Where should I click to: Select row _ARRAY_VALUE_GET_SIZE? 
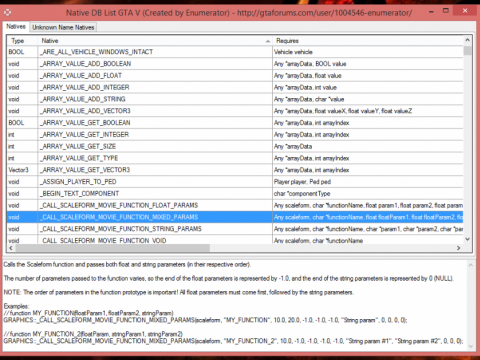[x=235, y=146]
